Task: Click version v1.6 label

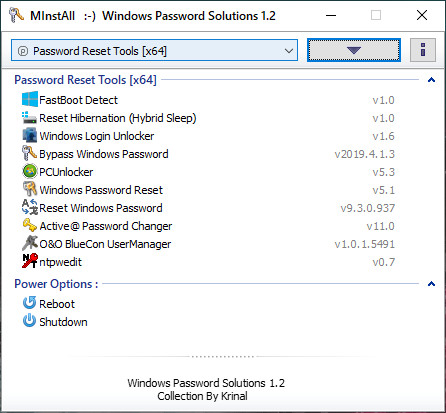Action: (384, 136)
